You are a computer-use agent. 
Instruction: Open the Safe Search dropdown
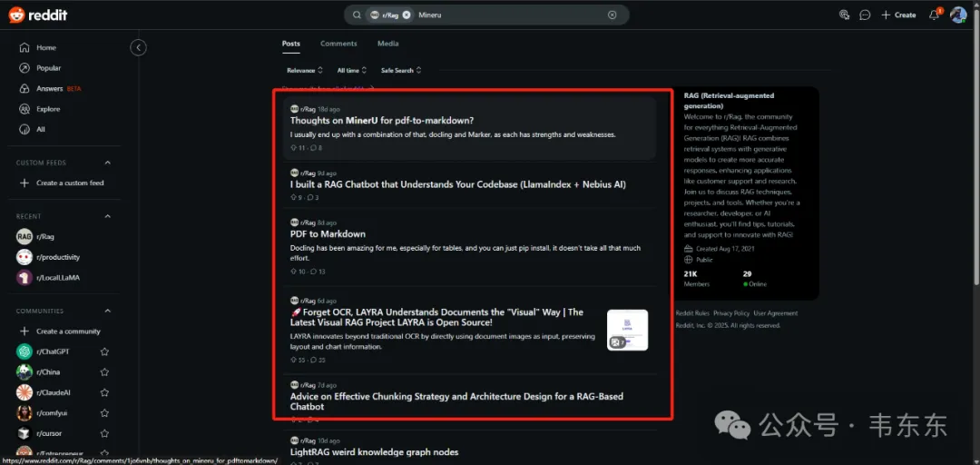(x=401, y=70)
